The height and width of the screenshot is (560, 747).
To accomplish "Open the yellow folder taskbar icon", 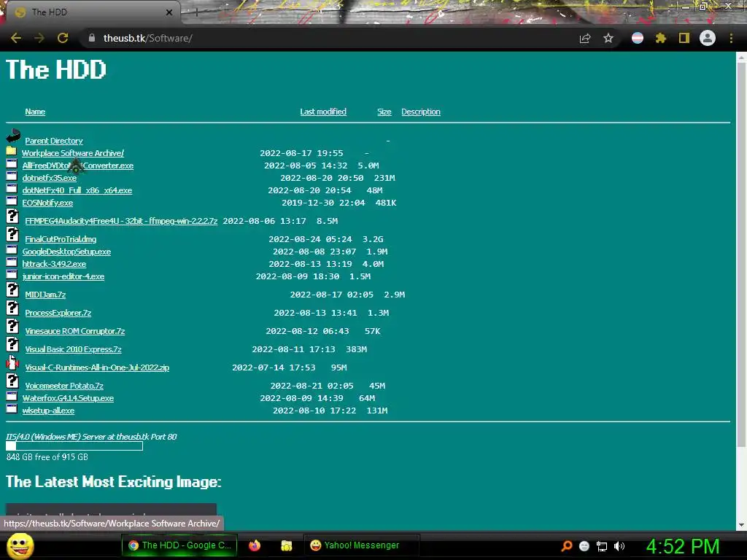I will 286,545.
